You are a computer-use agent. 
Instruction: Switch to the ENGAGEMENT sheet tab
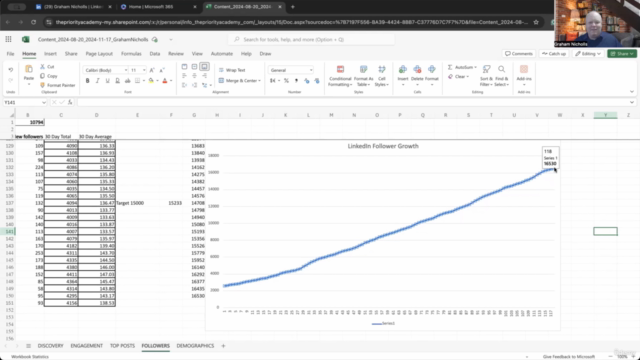click(87, 346)
